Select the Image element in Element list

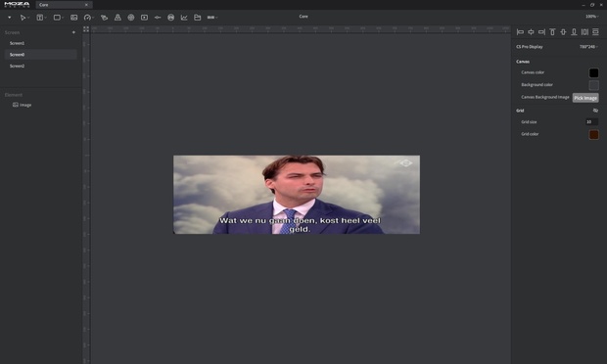click(23, 105)
